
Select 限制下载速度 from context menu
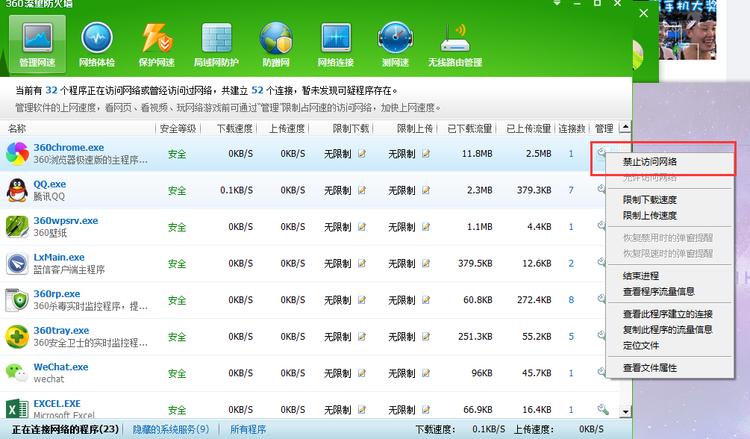[650, 200]
